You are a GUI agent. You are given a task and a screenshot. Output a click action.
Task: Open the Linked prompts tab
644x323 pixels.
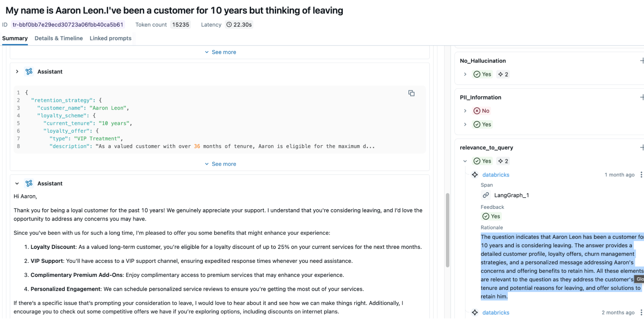pos(111,38)
